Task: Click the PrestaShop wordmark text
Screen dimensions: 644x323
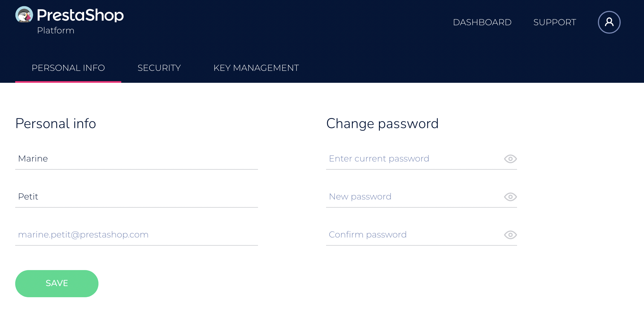Action: (x=80, y=15)
